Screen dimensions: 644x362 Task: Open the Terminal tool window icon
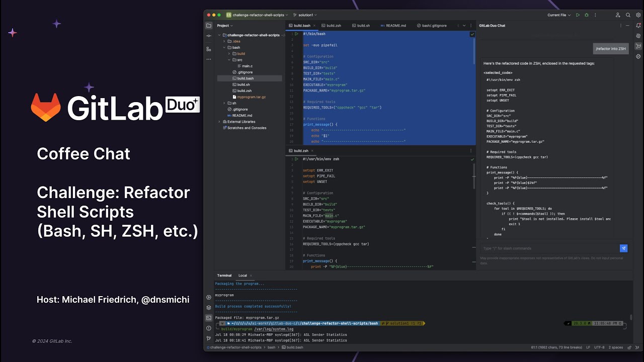click(209, 318)
